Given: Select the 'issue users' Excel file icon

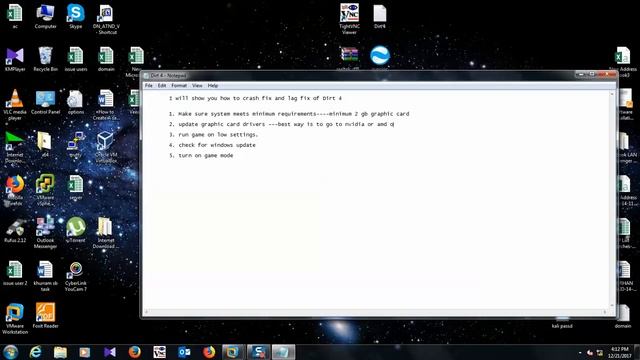Looking at the screenshot, I should pyautogui.click(x=76, y=60).
